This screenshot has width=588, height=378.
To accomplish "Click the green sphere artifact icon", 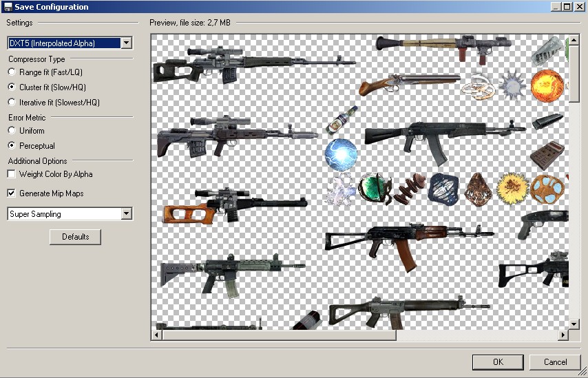I will click(375, 189).
